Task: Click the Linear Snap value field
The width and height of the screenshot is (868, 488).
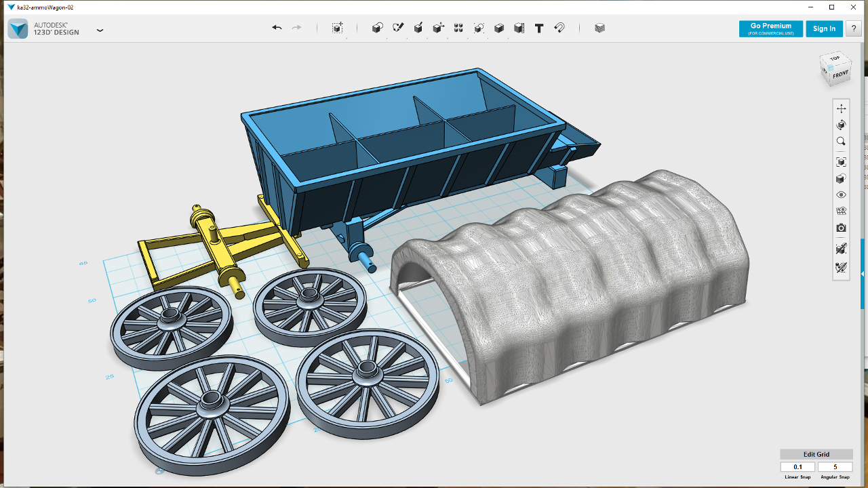Action: click(x=797, y=467)
